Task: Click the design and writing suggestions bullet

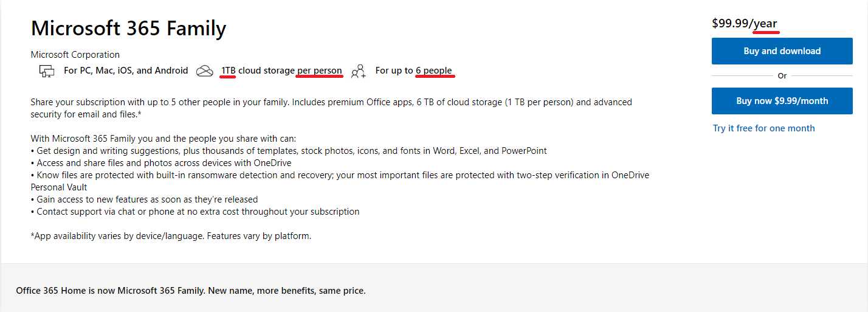Action: pos(291,151)
